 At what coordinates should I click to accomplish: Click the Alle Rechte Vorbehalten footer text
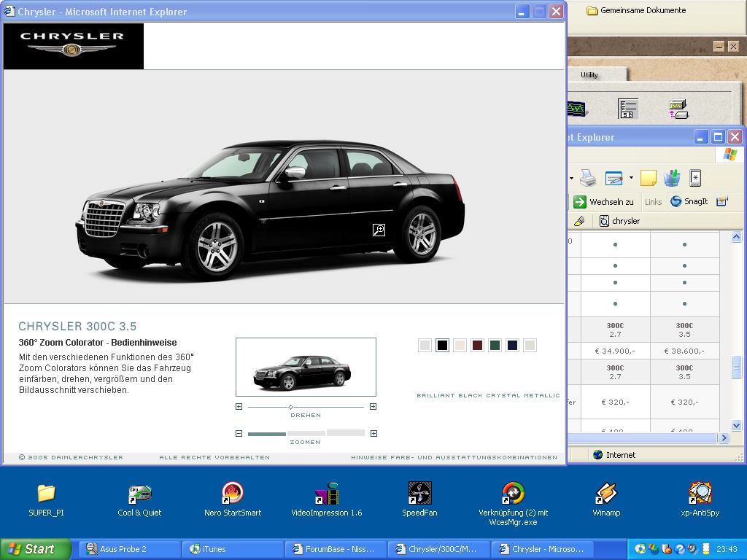[214, 457]
